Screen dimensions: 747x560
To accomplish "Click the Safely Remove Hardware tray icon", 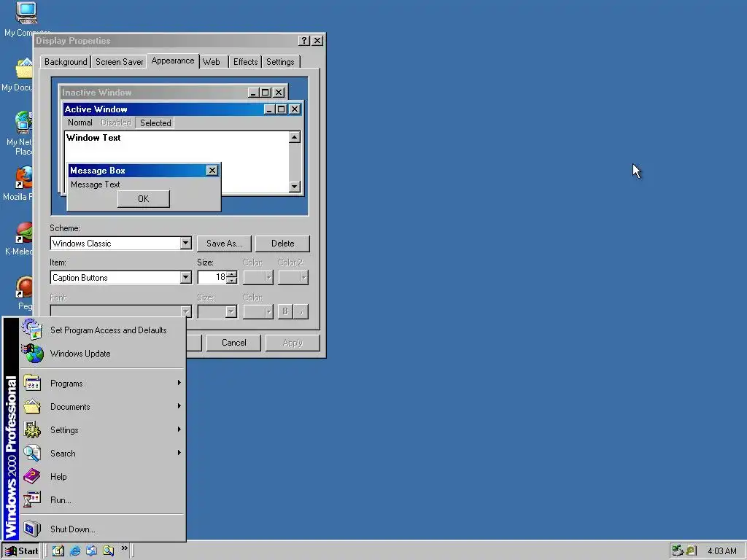I will [677, 551].
